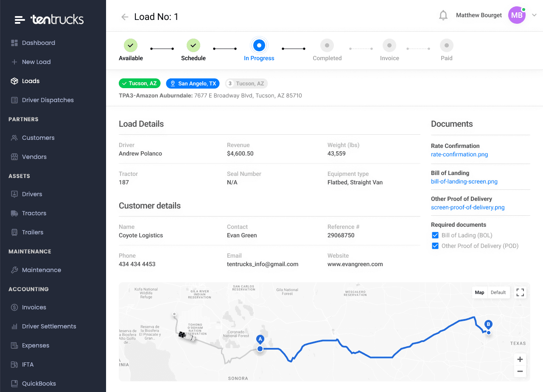Screen dimensions: 543x392
Task: View the screen-proof-of-delivery.png file
Action: click(467, 207)
